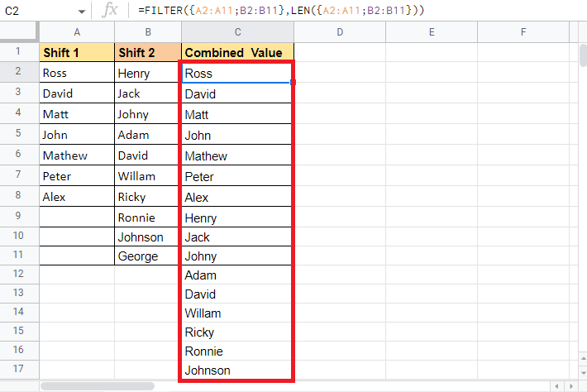This screenshot has width=587, height=392.
Task: Select cell C15 containing Ricky
Action: point(236,332)
